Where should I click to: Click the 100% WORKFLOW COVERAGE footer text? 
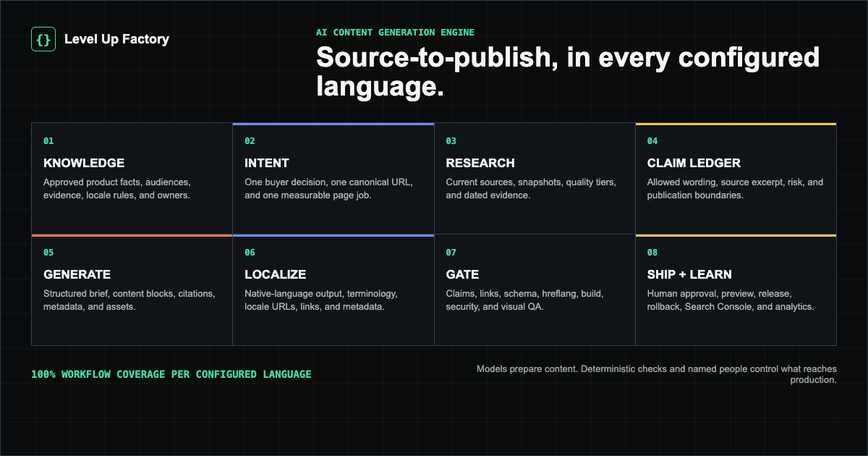click(x=171, y=374)
